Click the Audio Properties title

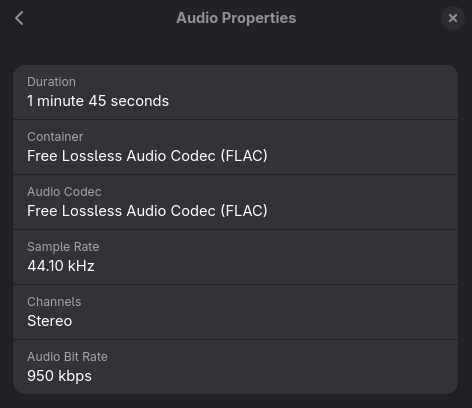tap(236, 18)
